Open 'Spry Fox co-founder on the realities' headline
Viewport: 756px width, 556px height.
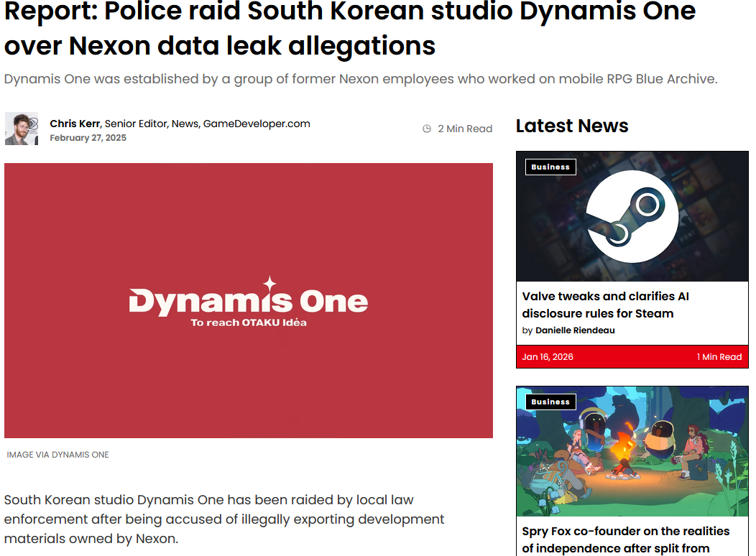(625, 539)
